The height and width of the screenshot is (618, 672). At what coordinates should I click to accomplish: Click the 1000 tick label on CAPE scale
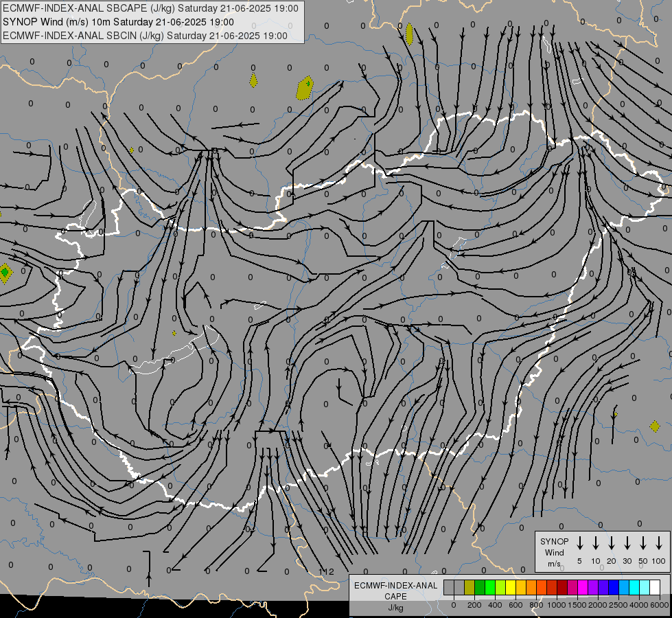[557, 605]
